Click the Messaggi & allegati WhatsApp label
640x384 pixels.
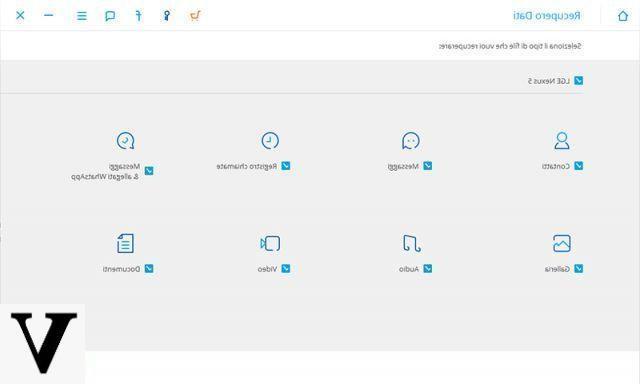(x=106, y=171)
